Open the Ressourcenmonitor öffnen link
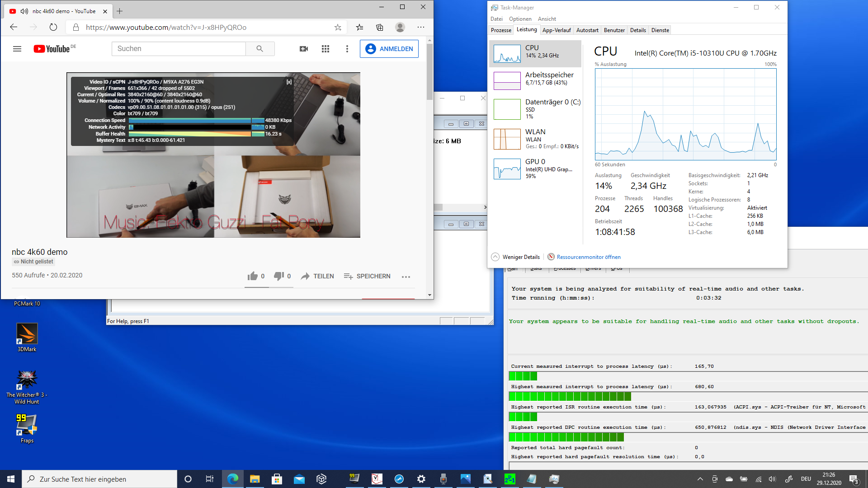The image size is (868, 488). click(588, 257)
